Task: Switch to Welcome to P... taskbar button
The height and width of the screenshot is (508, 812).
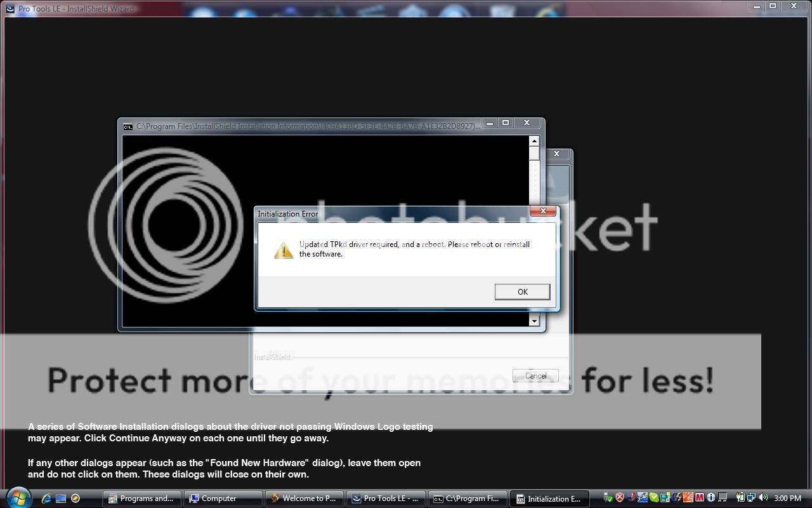Action: [304, 498]
